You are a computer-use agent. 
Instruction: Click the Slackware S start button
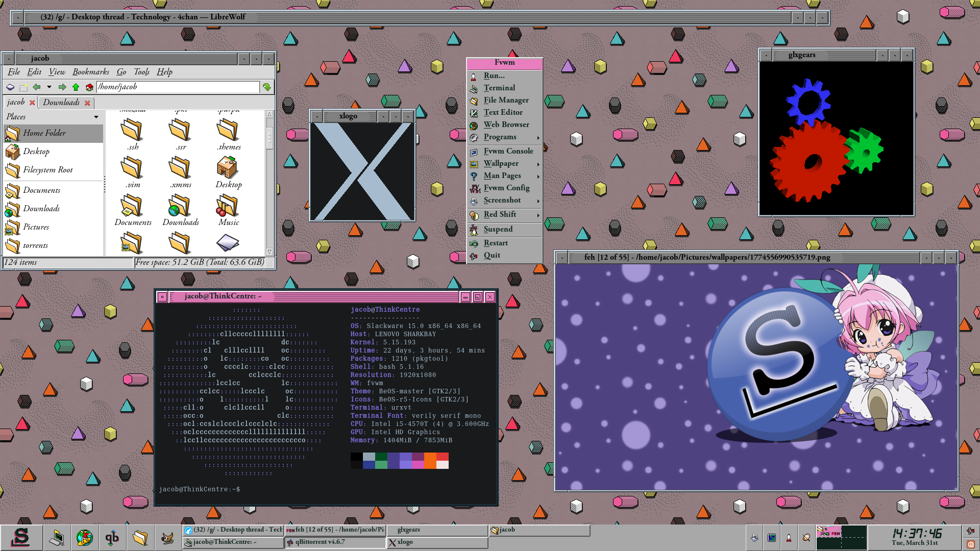coord(21,538)
